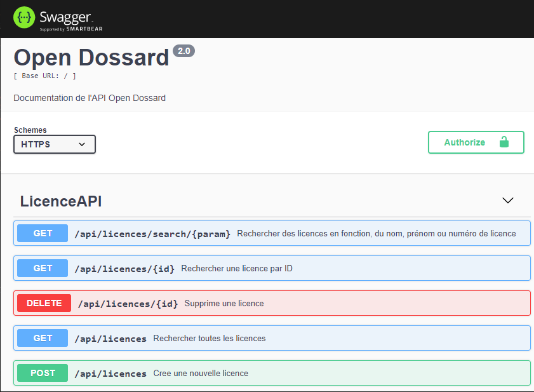534x392 pixels.
Task: Click the blue GET badge for search endpoint
Action: tap(43, 233)
